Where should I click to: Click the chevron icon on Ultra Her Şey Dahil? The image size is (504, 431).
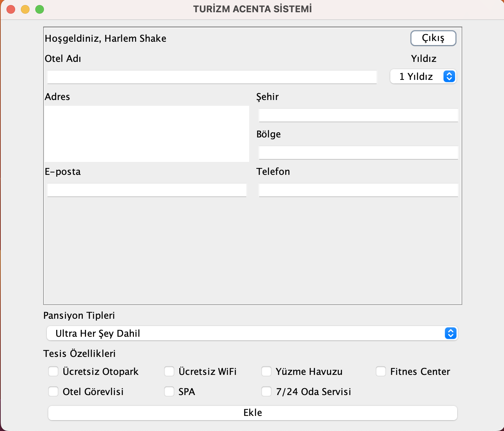(x=449, y=334)
